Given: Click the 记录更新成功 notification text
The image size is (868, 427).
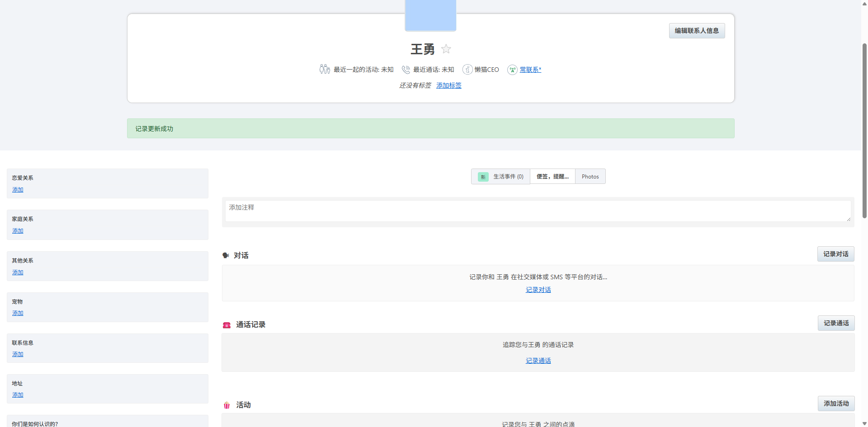Looking at the screenshot, I should click(x=154, y=129).
